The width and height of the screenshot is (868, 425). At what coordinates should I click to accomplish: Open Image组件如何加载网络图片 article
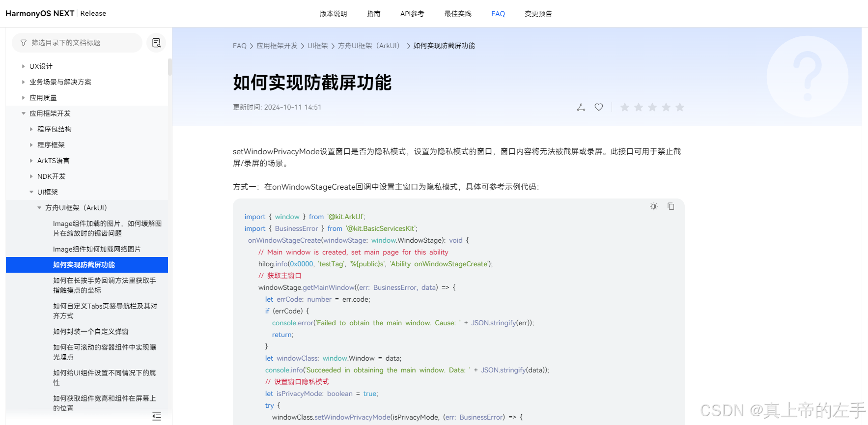[97, 249]
